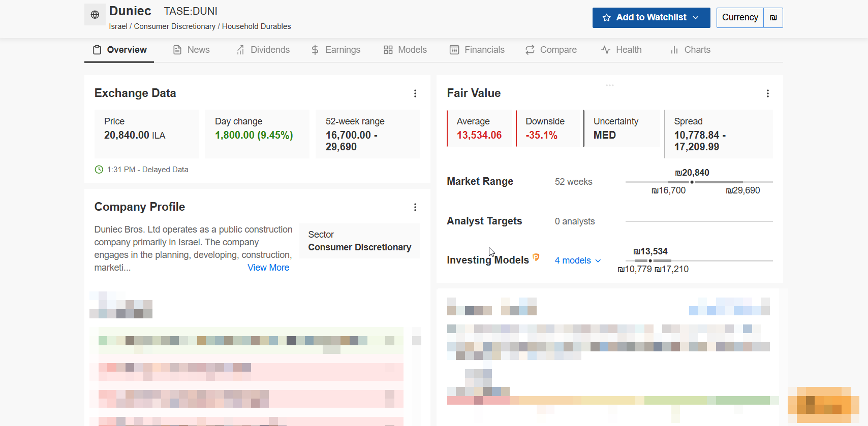
Task: Click the Downside -35.1% value
Action: 541,135
